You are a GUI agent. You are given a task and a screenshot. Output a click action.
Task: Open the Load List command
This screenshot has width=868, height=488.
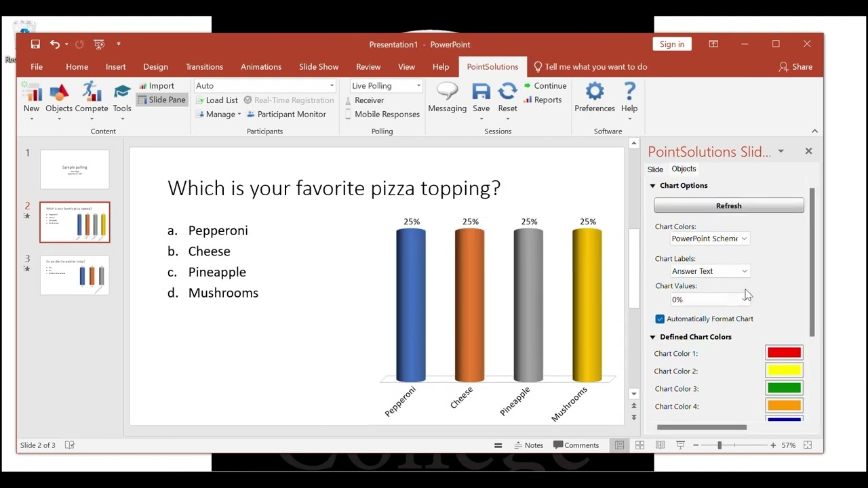(x=216, y=100)
